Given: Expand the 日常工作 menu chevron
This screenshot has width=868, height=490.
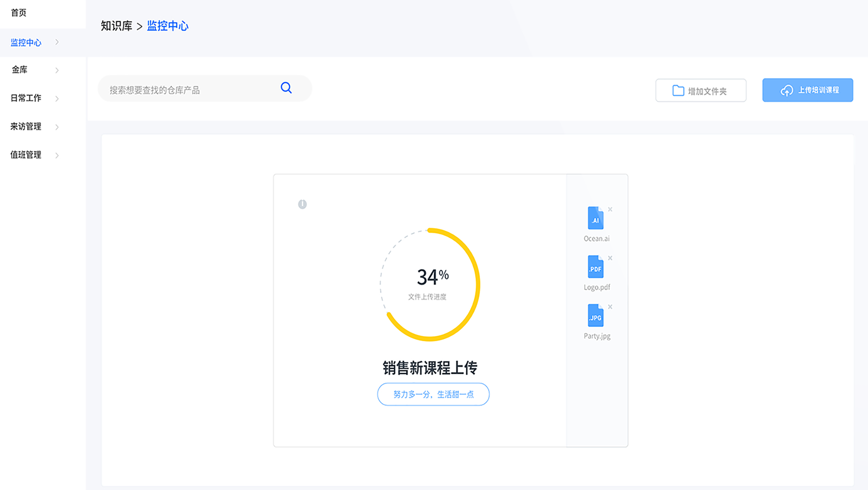Looking at the screenshot, I should click(57, 98).
